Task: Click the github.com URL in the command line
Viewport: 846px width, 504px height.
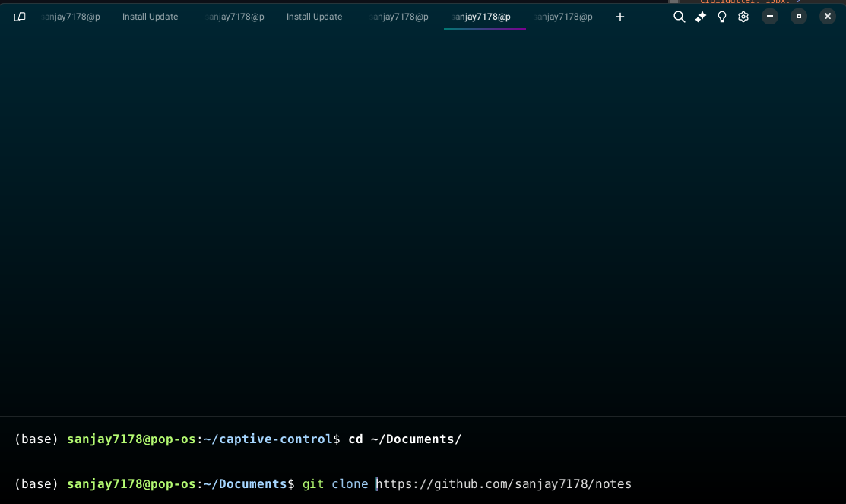Action: tap(504, 484)
